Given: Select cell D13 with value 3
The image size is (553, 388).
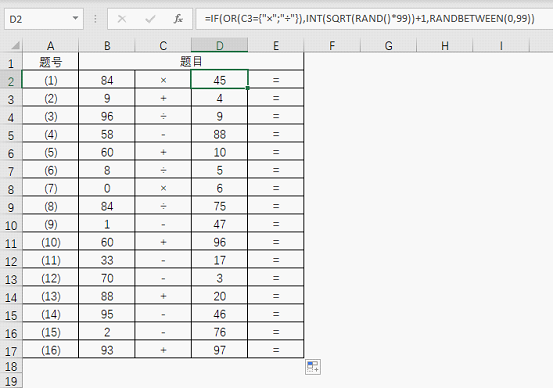Looking at the screenshot, I should 219,278.
